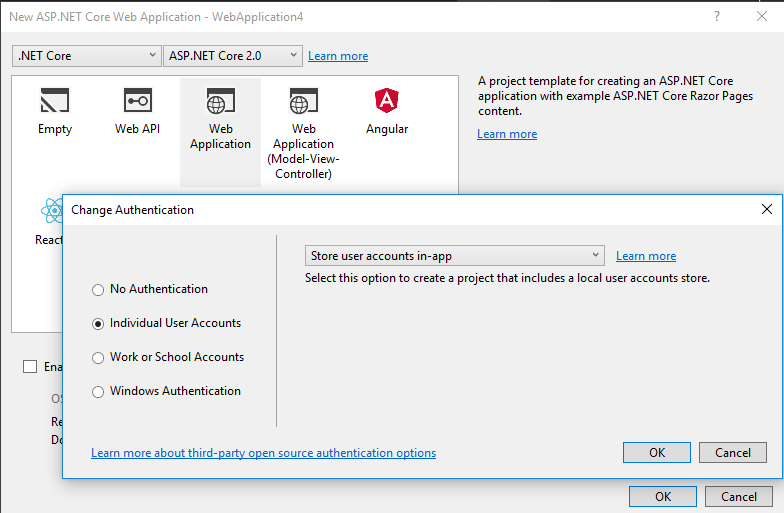Choose Work or School Accounts option

tap(98, 358)
